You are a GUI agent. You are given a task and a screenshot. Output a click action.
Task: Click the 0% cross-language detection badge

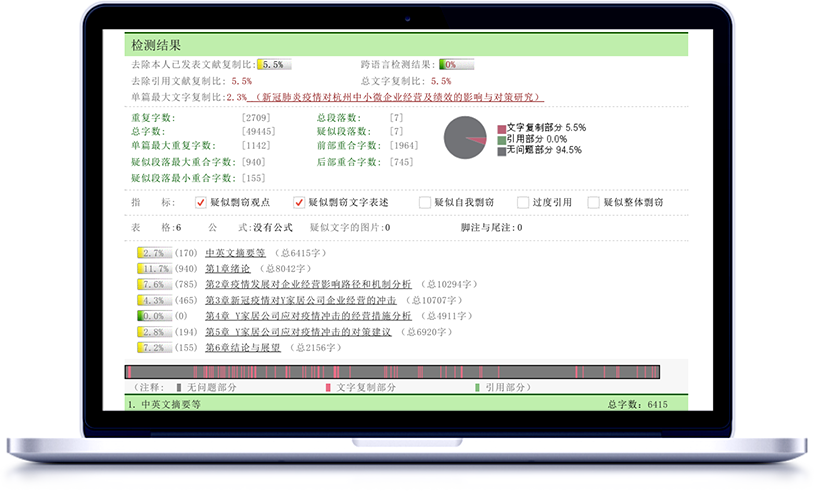point(455,64)
